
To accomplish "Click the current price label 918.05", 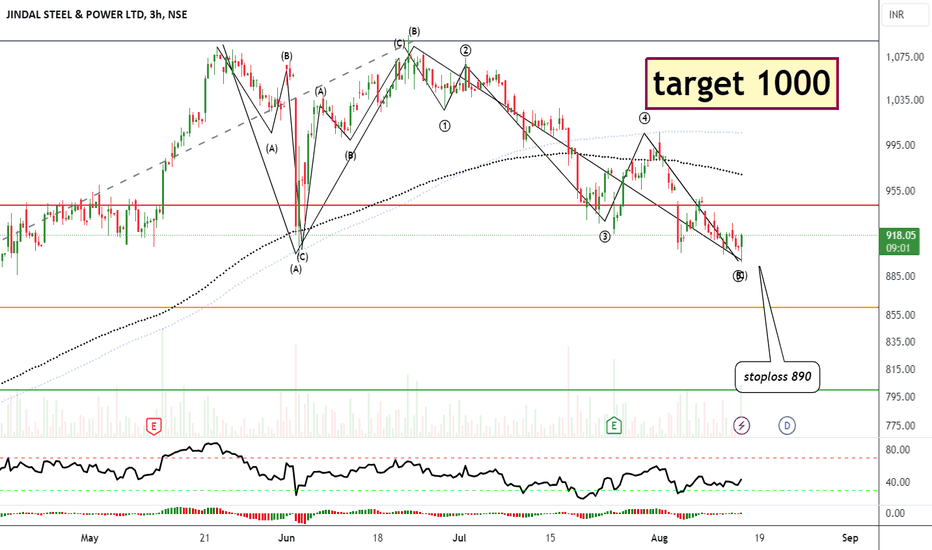I will coord(899,235).
